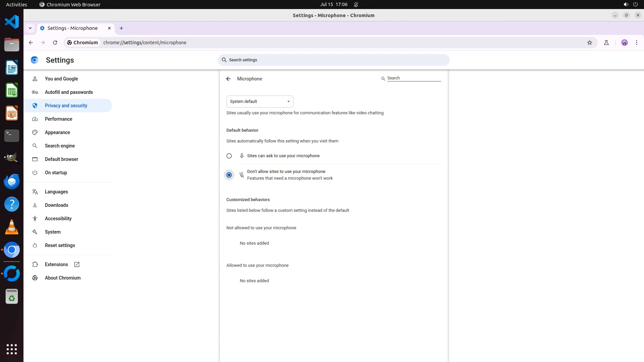This screenshot has width=644, height=362.
Task: Click the Chromium site info chip
Action: click(83, 43)
